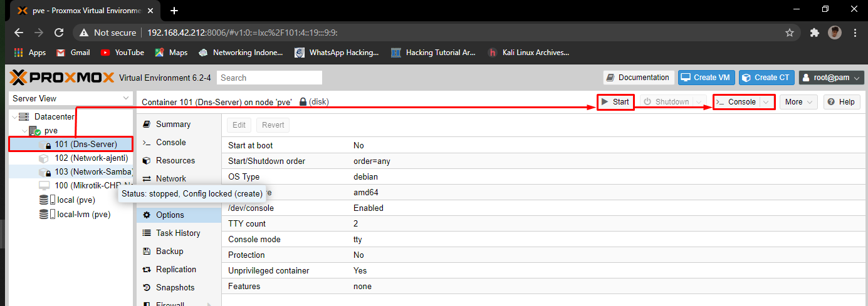Open the Snapshots tab
This screenshot has height=306, width=868.
point(179,287)
